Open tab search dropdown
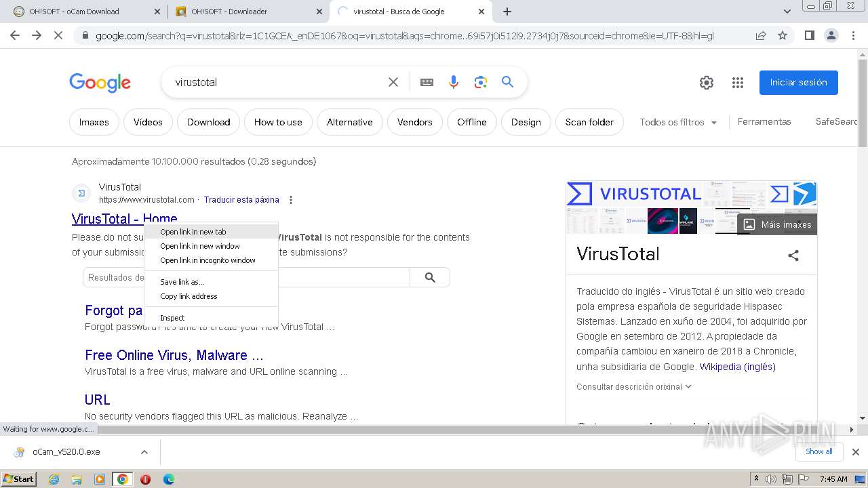Screen dimensions: 868x488 pos(787,12)
